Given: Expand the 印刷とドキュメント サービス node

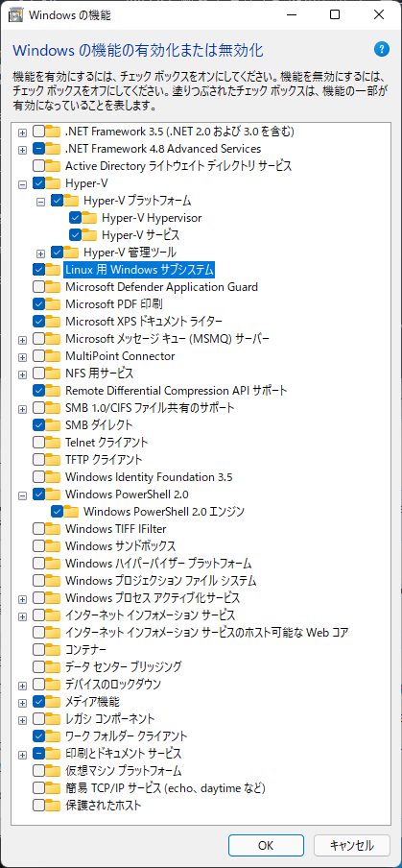Looking at the screenshot, I should point(23,755).
